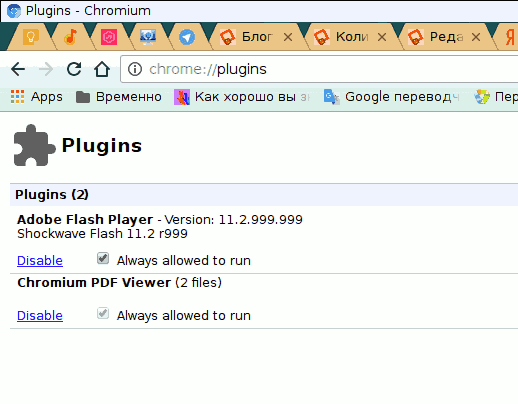View site information icon in address bar

pyautogui.click(x=135, y=69)
